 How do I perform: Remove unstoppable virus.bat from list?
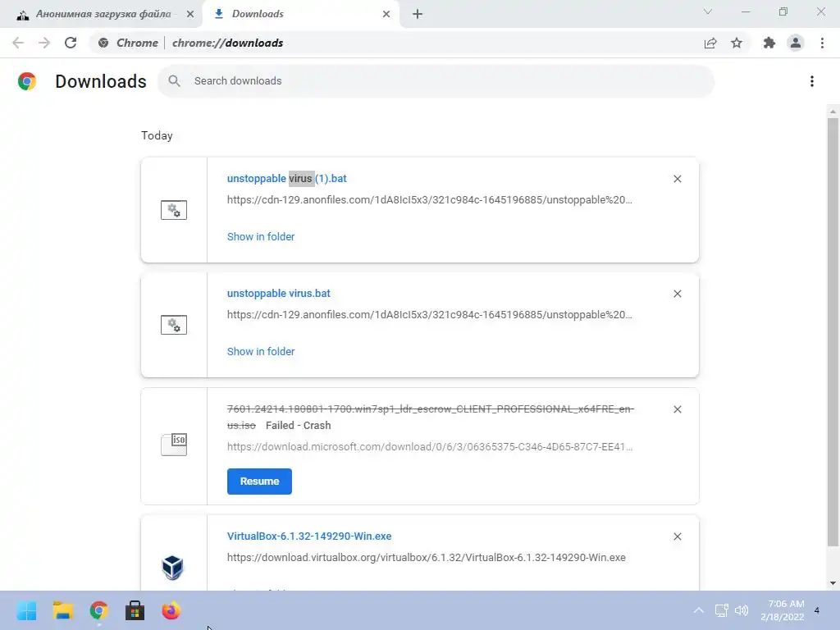click(677, 294)
